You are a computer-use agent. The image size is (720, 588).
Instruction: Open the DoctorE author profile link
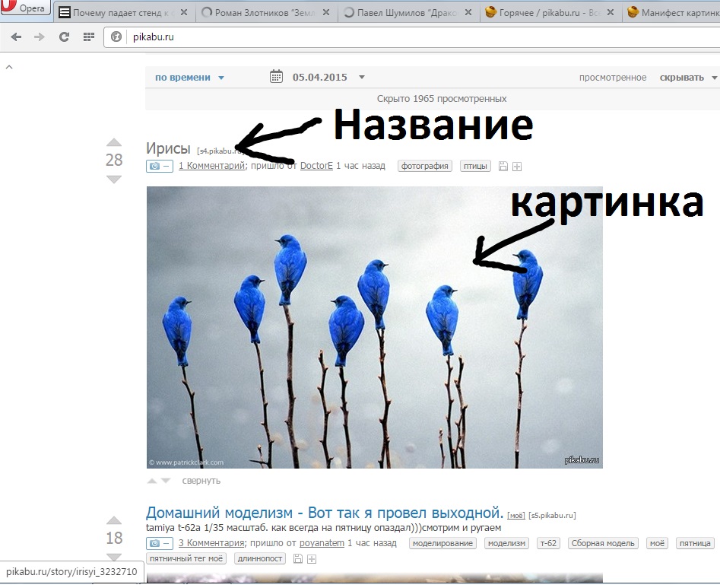tap(316, 166)
